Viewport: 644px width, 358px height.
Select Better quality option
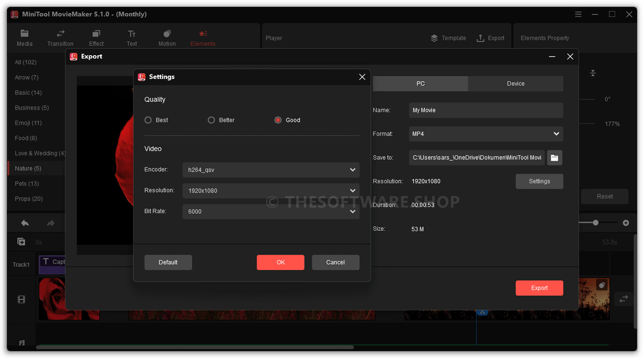[221, 120]
